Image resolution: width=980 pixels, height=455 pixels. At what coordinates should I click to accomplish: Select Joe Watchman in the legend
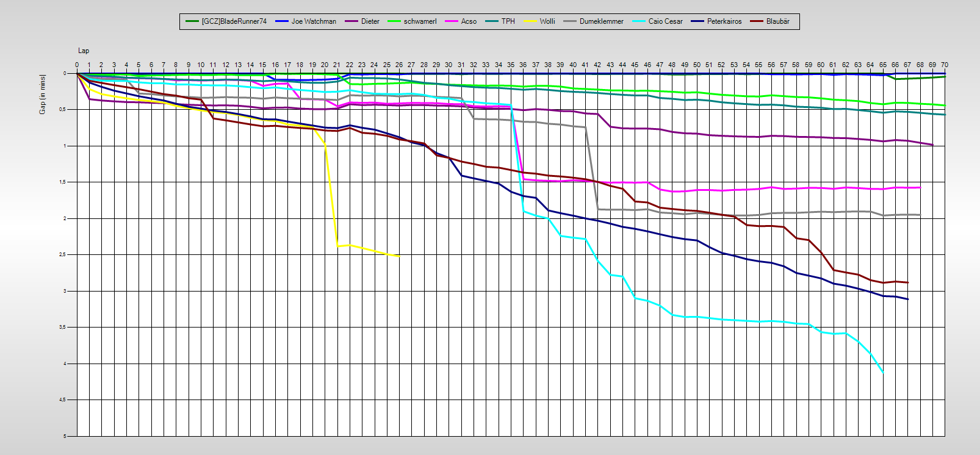314,21
